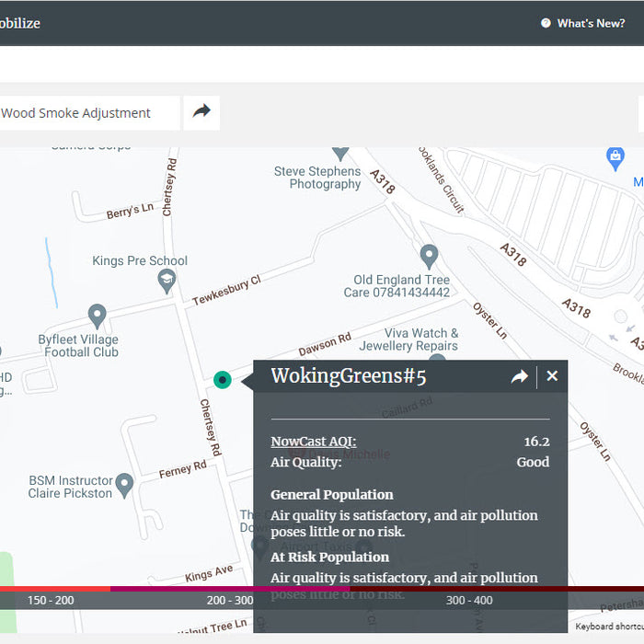Click the 150 - 200 AQI legend segment
This screenshot has height=644, width=644.
[x=51, y=600]
